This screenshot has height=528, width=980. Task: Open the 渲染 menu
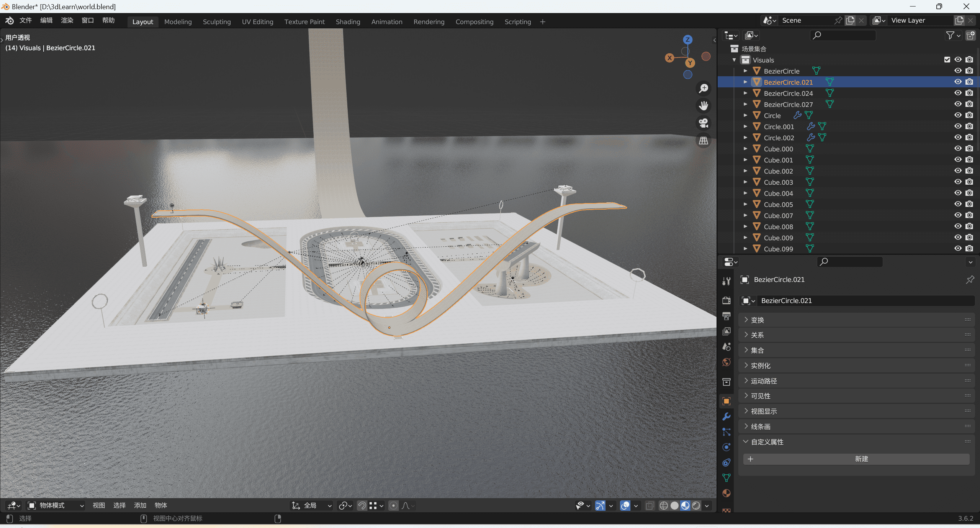(x=67, y=20)
